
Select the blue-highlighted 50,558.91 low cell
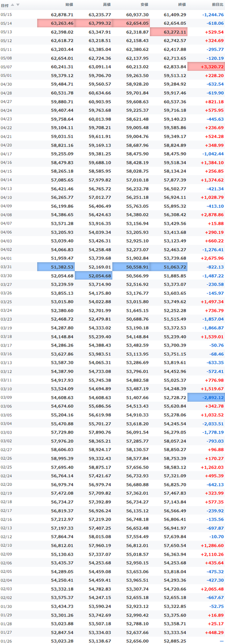131,267
